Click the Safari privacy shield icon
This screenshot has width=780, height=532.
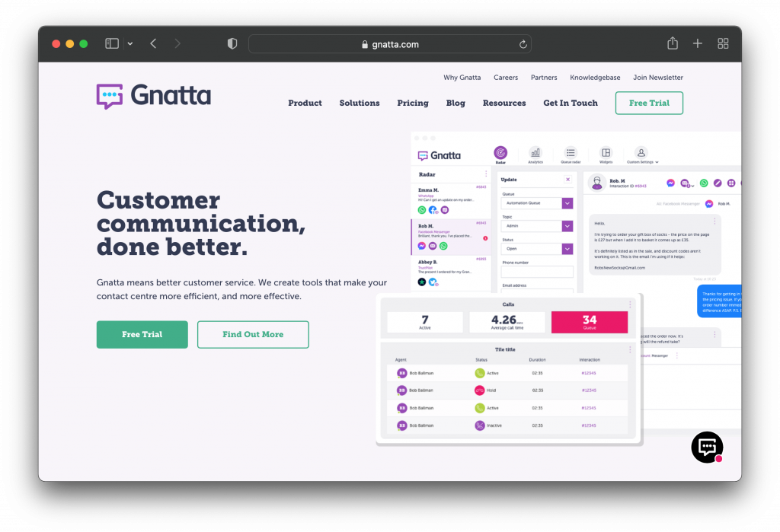tap(232, 44)
